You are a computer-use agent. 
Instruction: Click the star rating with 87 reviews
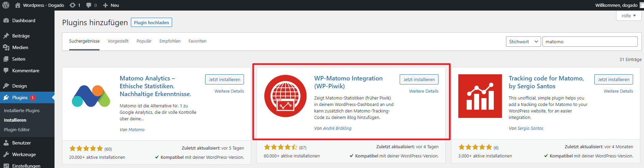pyautogui.click(x=281, y=147)
